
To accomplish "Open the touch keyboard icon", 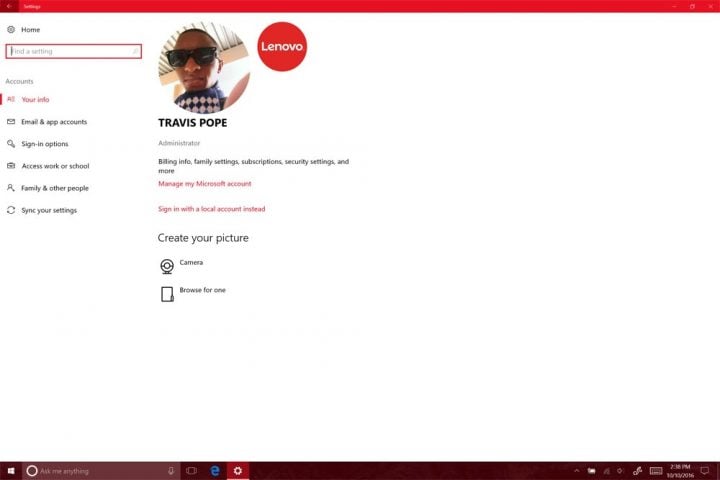I will 656,471.
